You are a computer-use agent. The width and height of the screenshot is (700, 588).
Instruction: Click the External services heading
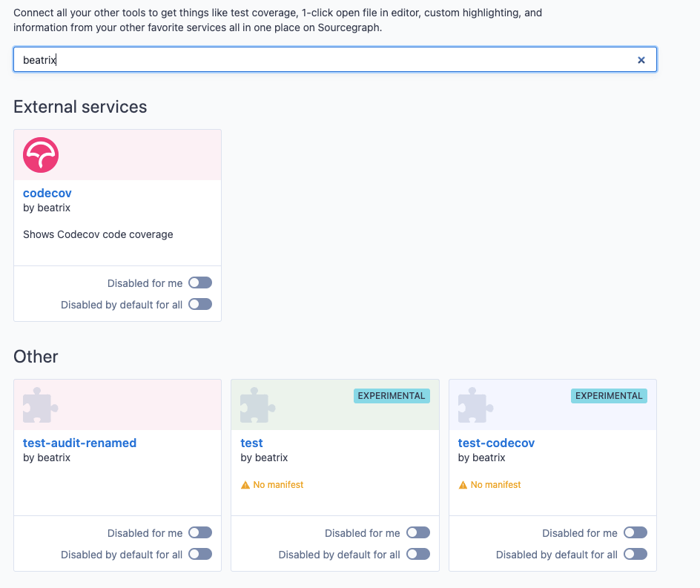point(80,108)
